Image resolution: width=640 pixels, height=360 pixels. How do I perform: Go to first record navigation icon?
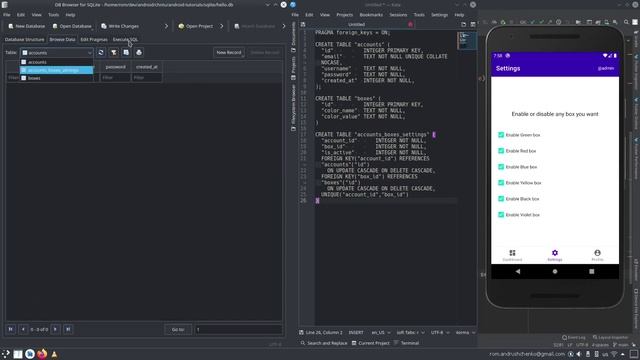(11, 329)
